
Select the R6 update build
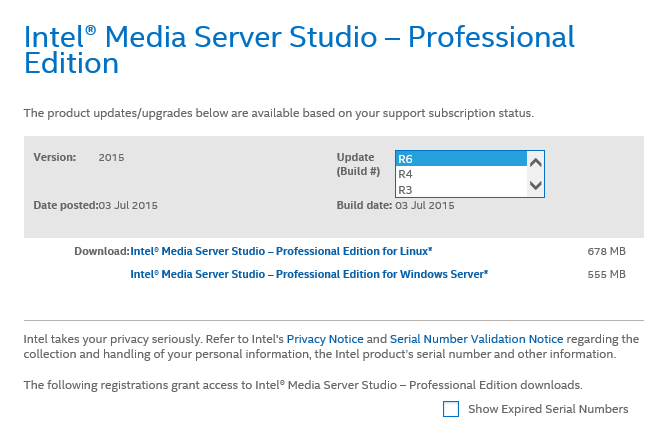[461, 159]
